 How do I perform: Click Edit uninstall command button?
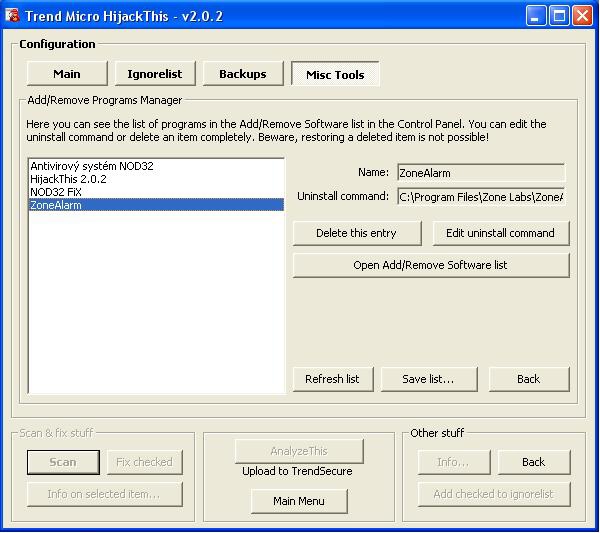501,233
